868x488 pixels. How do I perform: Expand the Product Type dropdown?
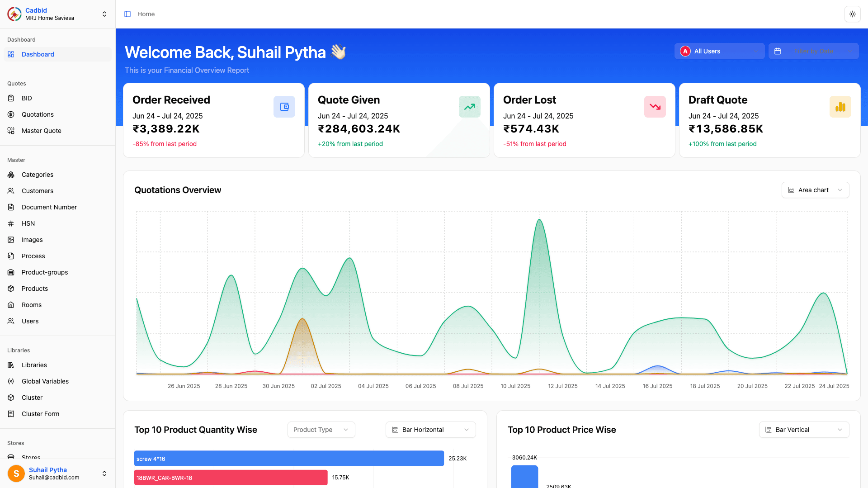pyautogui.click(x=321, y=430)
